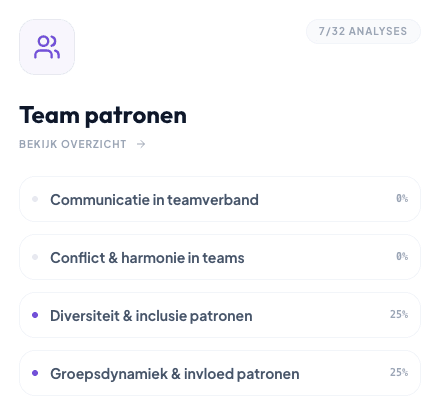
Task: Open Conflict & harmonie in teams item
Action: (x=220, y=257)
